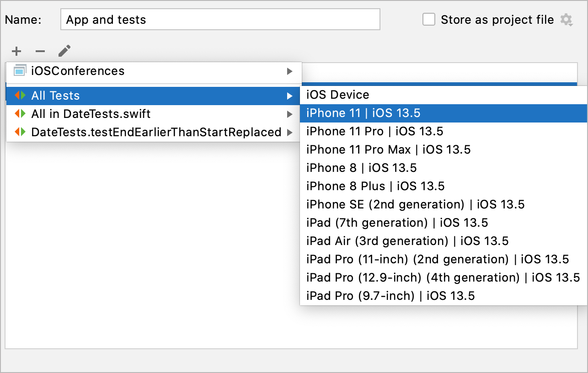588x373 pixels.
Task: Select the All Tests menu entry
Action: (154, 96)
